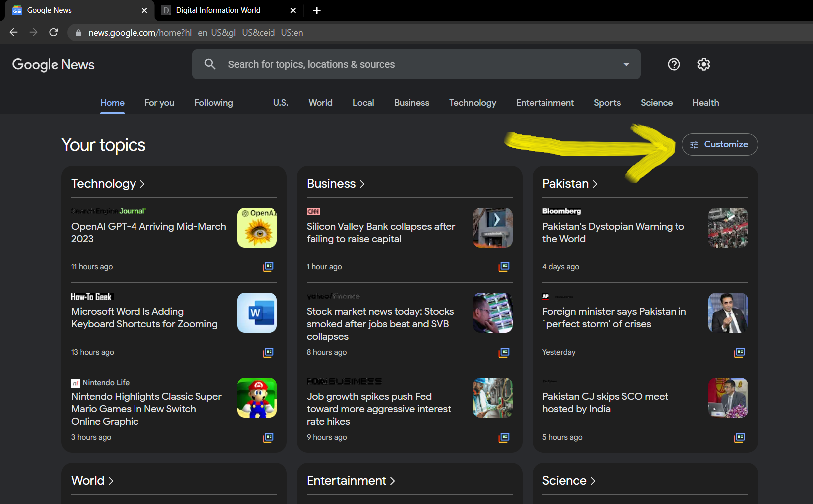Click the padlock site info icon
Screen dimensions: 813x504
[x=78, y=33]
